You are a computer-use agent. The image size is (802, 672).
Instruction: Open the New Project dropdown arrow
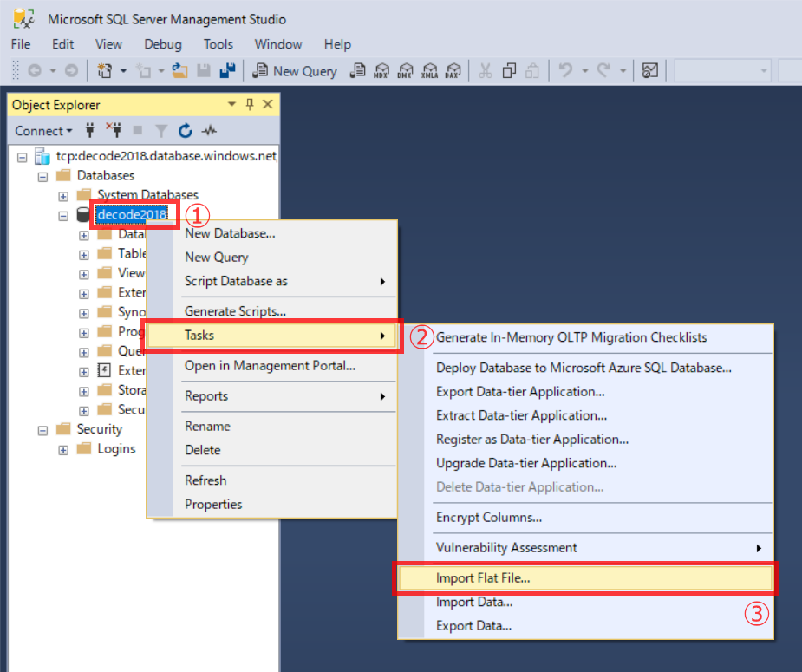point(123,71)
